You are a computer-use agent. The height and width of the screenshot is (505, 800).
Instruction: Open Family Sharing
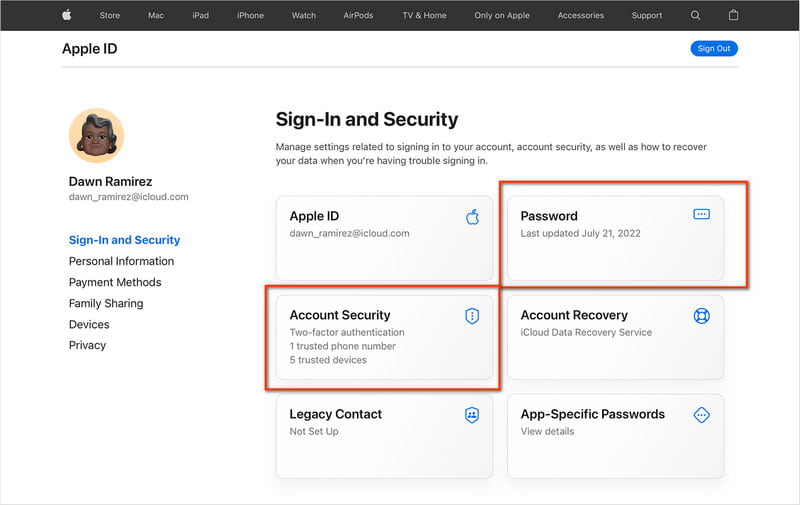tap(106, 304)
